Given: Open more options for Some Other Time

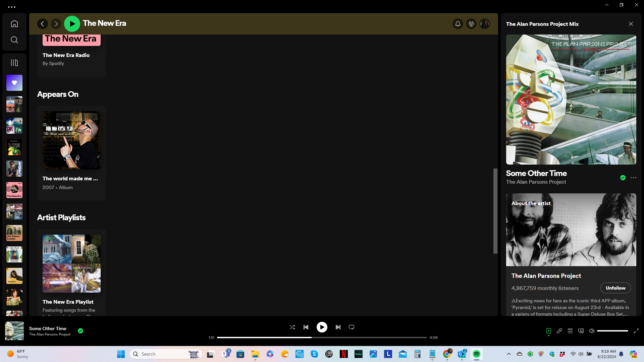Looking at the screenshot, I should [634, 178].
